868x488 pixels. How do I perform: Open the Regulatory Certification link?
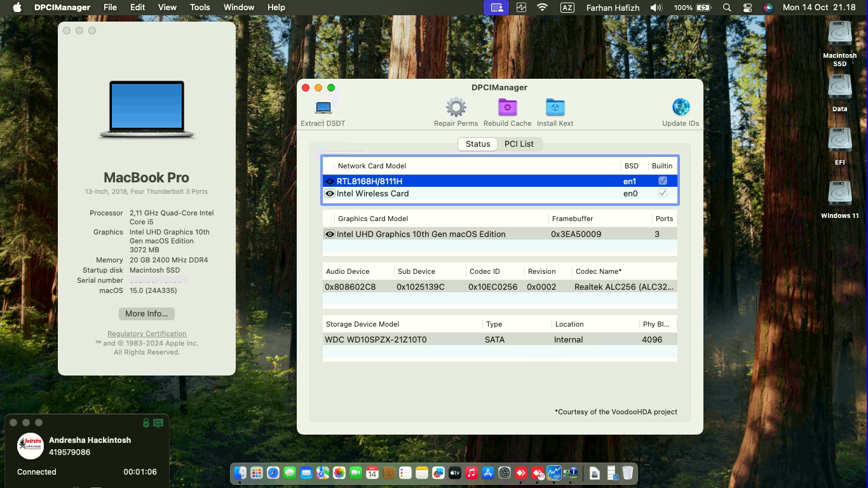147,334
